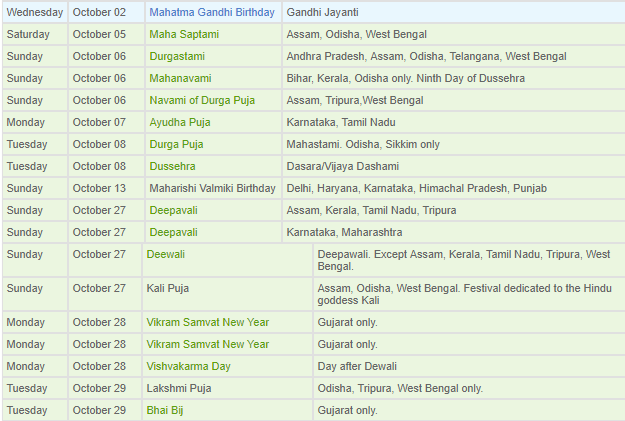625x421 pixels.
Task: Click the Mahanavami holiday link
Action: point(180,78)
